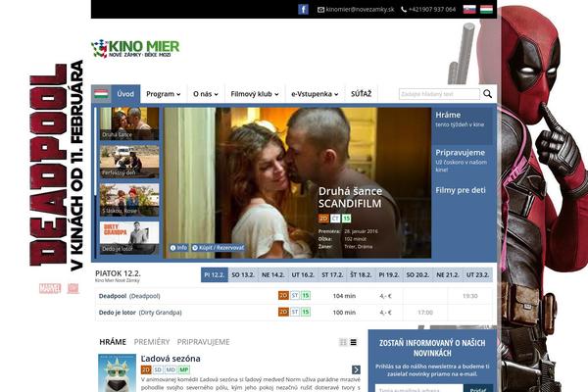This screenshot has width=588, height=392.
Task: Open the SÚŤAŽ menu item
Action: click(361, 94)
